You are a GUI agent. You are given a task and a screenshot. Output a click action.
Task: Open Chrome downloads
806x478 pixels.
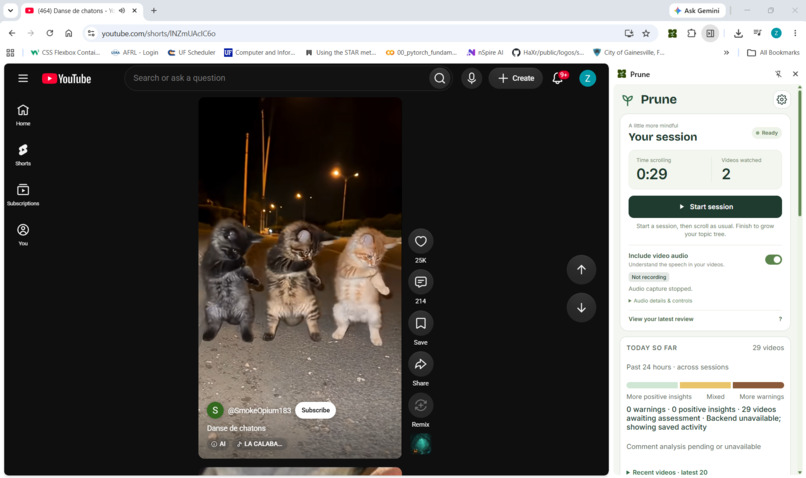(x=738, y=33)
